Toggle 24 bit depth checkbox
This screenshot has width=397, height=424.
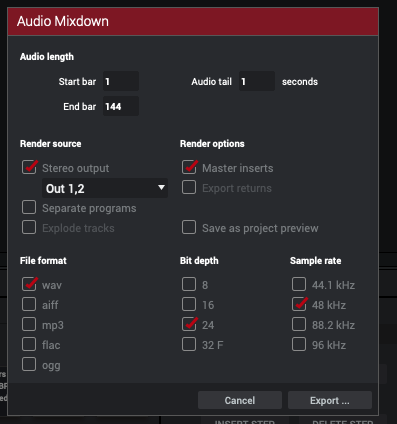[x=189, y=324]
